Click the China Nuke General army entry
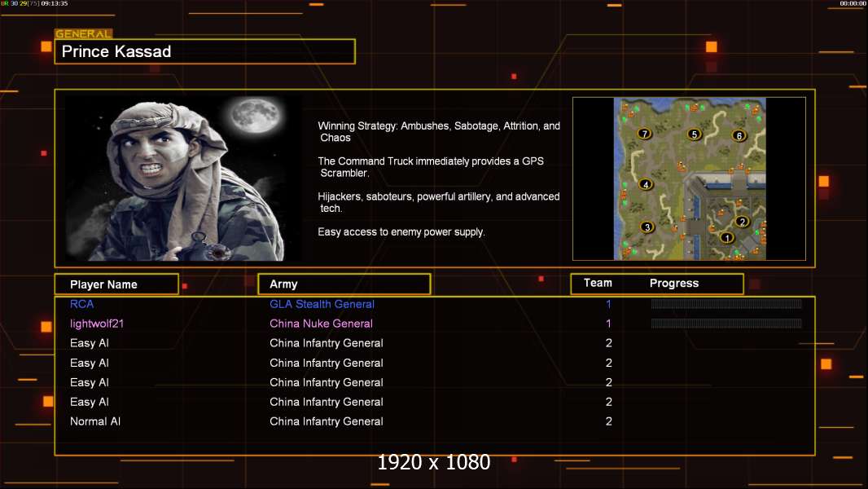868x489 pixels. tap(321, 324)
